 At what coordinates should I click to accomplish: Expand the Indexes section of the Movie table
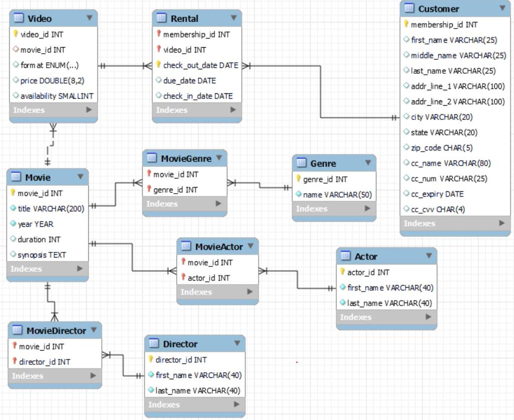[x=48, y=269]
